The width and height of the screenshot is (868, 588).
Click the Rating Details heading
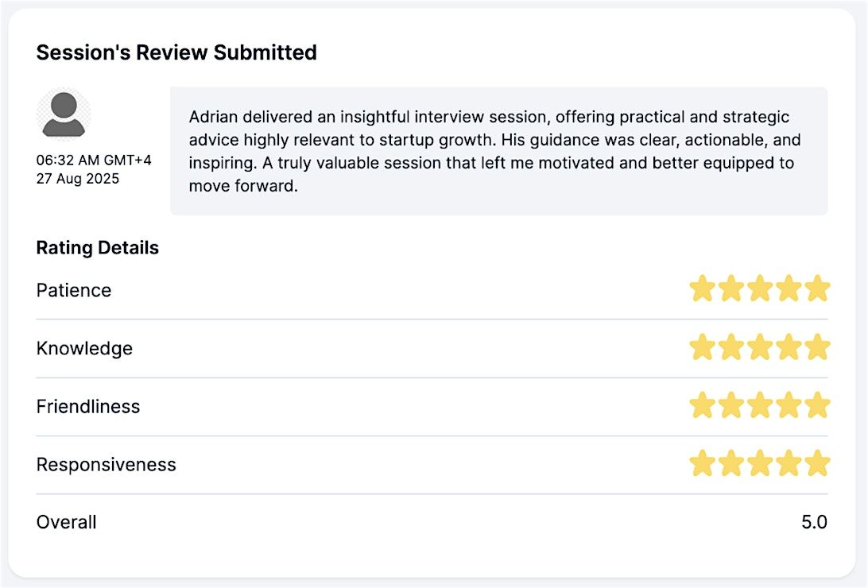pos(97,248)
